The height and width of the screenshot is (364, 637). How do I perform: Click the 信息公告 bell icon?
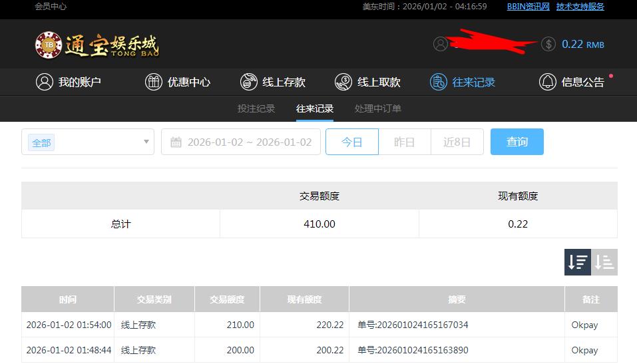547,82
